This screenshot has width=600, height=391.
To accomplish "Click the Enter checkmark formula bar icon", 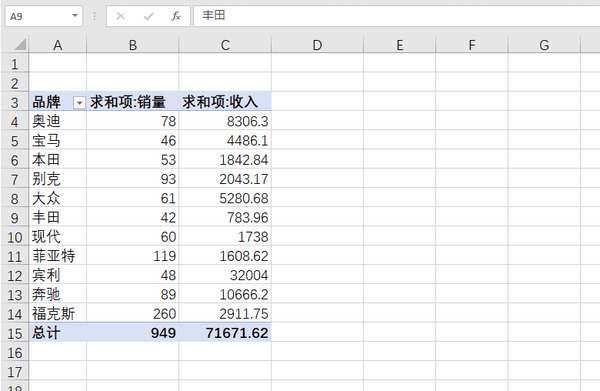I will (x=148, y=16).
